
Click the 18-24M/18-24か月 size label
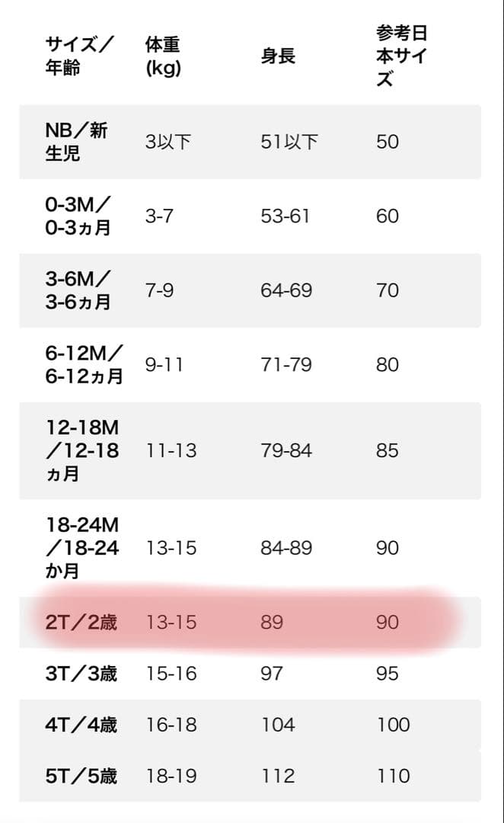point(82,548)
